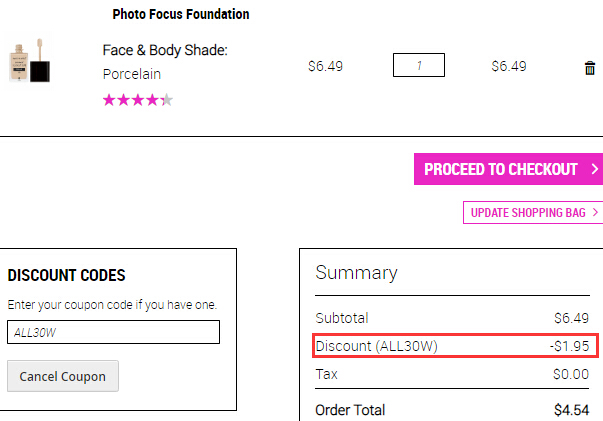Click the Proceed to Checkout button
The image size is (603, 421).
click(508, 169)
